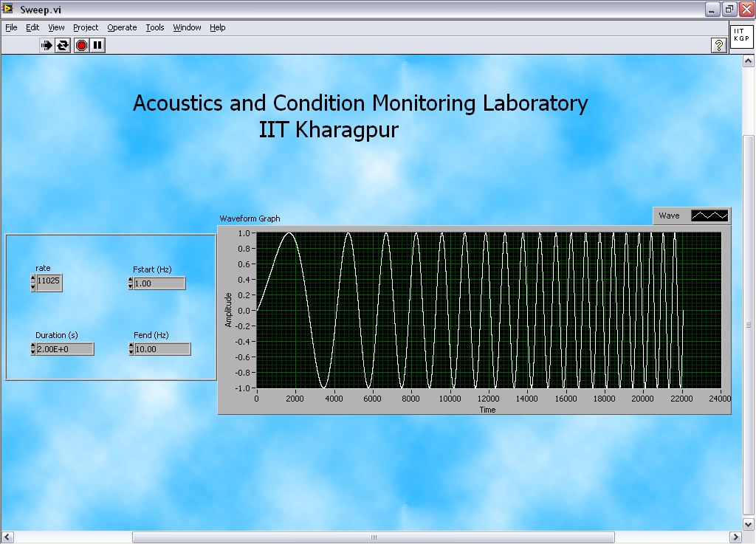756x544 pixels.
Task: Click the rate label
Action: pyautogui.click(x=43, y=268)
